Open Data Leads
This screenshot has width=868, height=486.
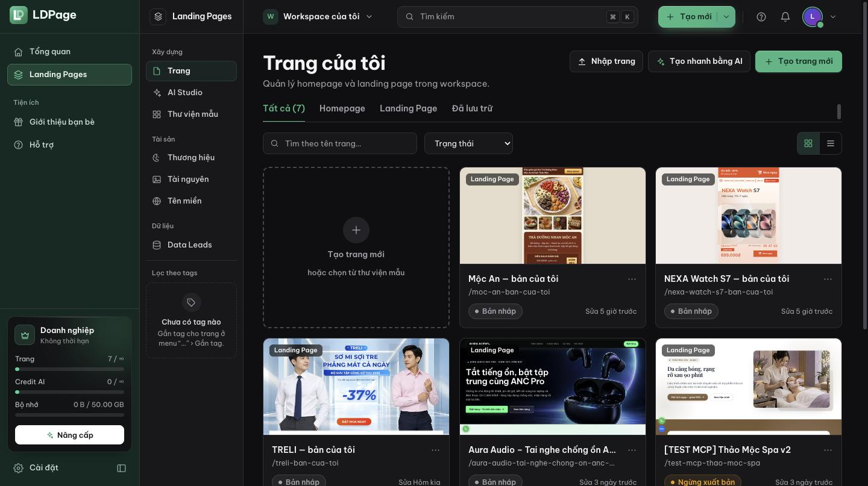click(x=191, y=245)
